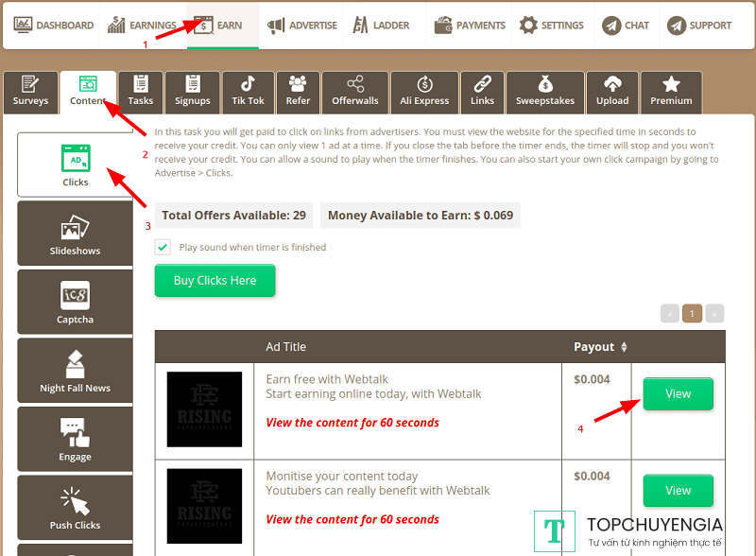The width and height of the screenshot is (756, 556).
Task: Go to next page arrow
Action: pos(715,313)
